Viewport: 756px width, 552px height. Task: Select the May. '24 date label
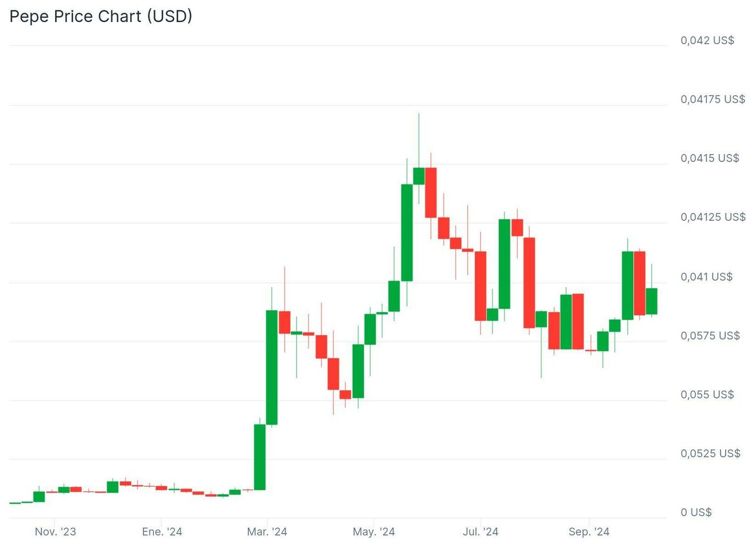click(x=374, y=532)
